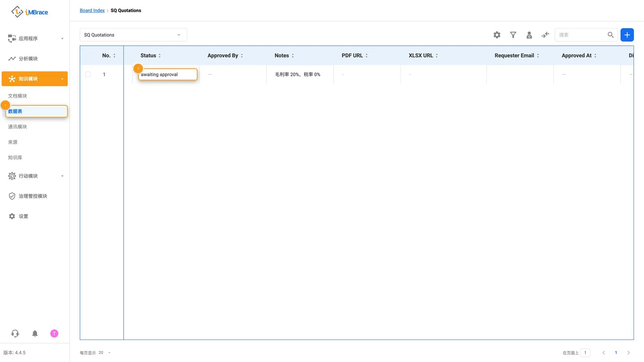Select 通讯模块 in sidebar

[x=18, y=127]
